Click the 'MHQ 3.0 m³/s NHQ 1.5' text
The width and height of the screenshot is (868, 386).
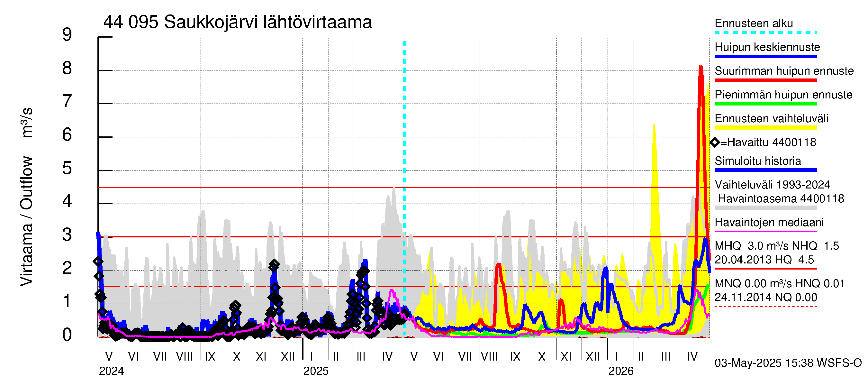(777, 246)
